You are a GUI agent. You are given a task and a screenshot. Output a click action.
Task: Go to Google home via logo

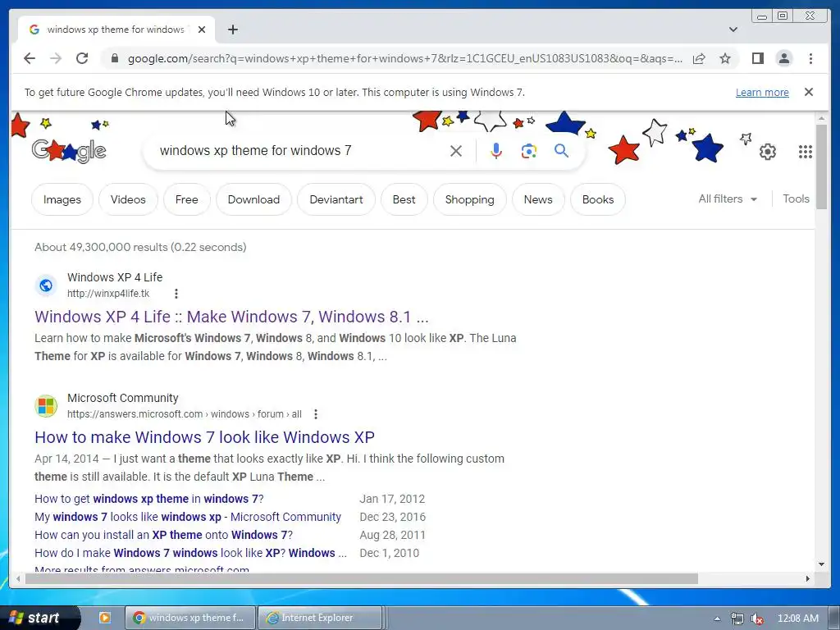point(69,151)
